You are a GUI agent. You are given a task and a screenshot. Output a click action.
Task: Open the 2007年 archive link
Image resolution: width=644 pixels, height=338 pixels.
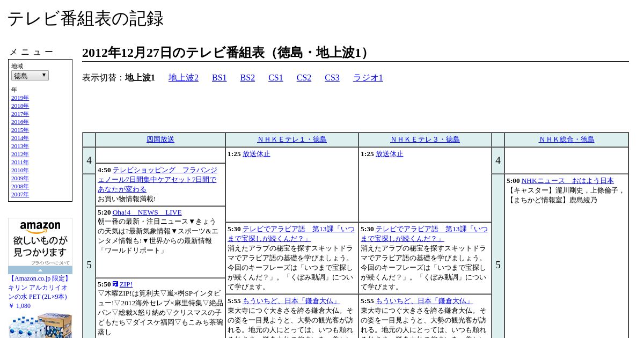tap(20, 194)
